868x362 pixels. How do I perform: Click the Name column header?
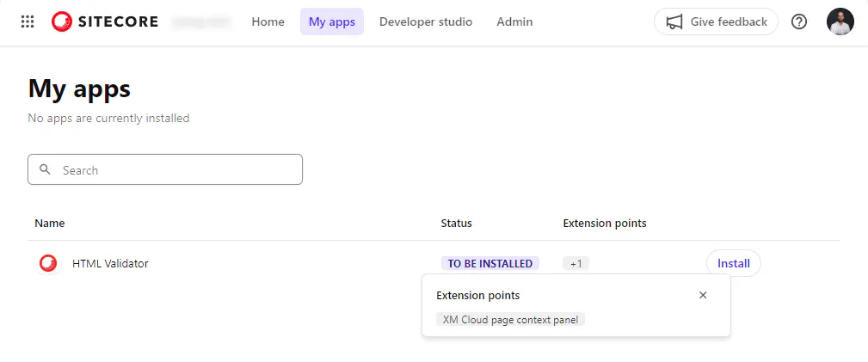tap(49, 223)
